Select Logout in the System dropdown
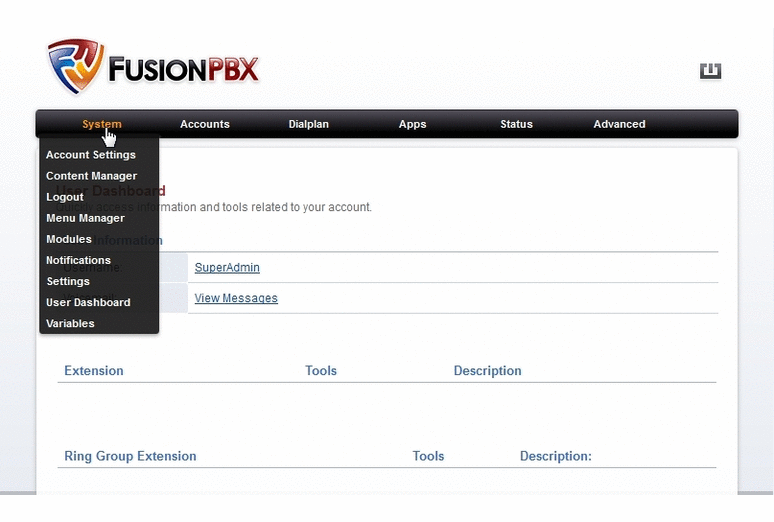 coord(65,197)
